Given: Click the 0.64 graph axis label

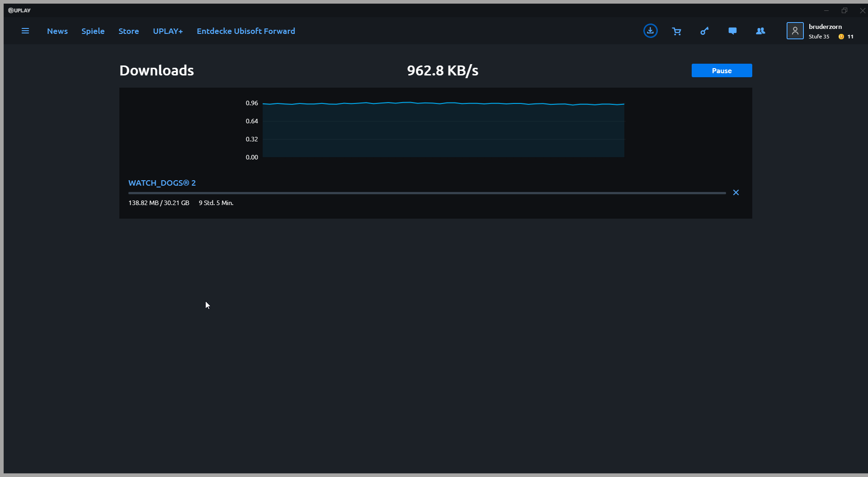Looking at the screenshot, I should click(x=252, y=121).
